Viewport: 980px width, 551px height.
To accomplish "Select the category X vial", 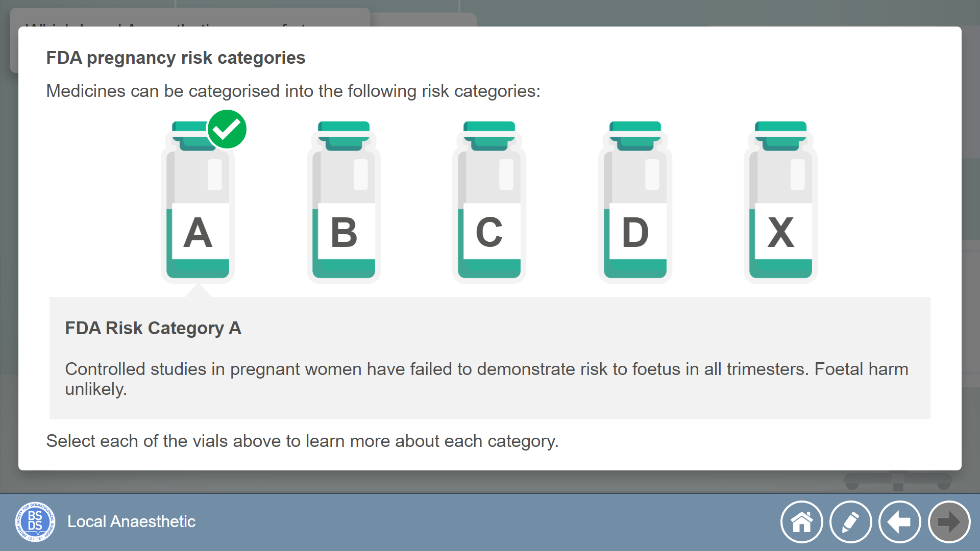I will 780,202.
